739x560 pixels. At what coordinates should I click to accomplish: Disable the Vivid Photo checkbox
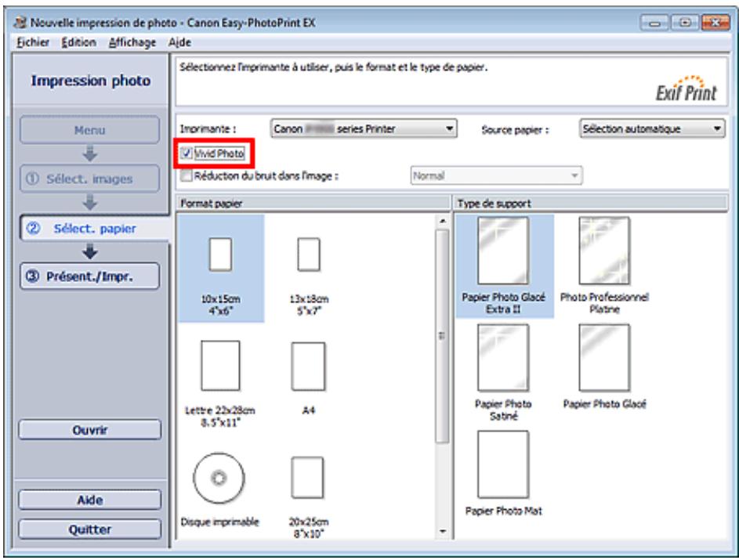[187, 153]
